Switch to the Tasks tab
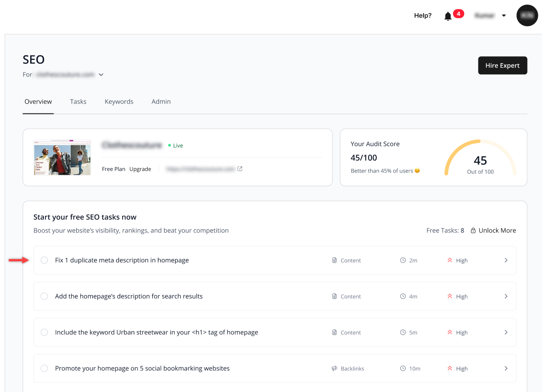 (78, 101)
